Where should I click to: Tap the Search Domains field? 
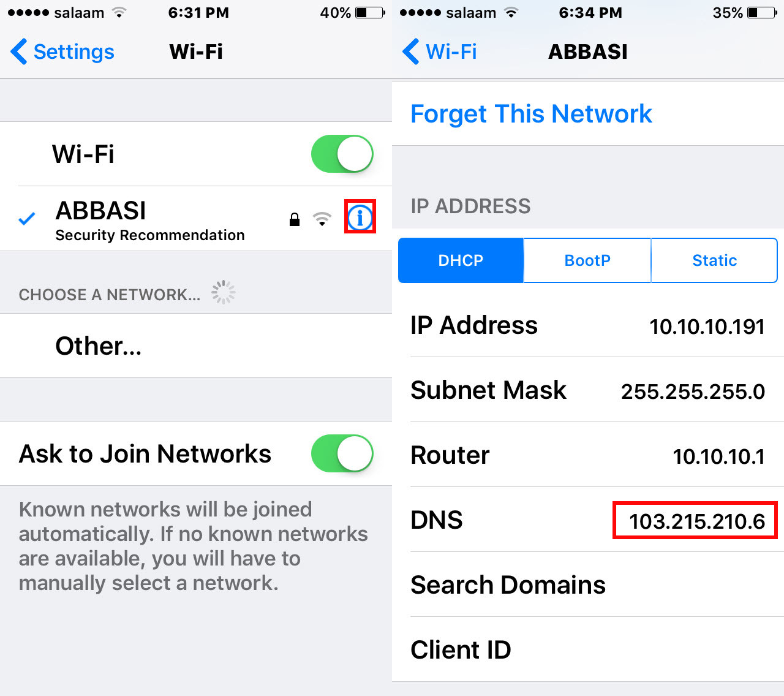[588, 585]
